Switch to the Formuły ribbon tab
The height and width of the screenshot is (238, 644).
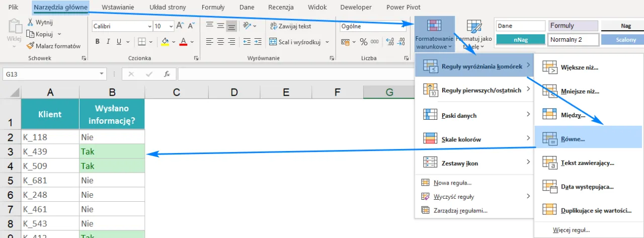click(x=213, y=8)
